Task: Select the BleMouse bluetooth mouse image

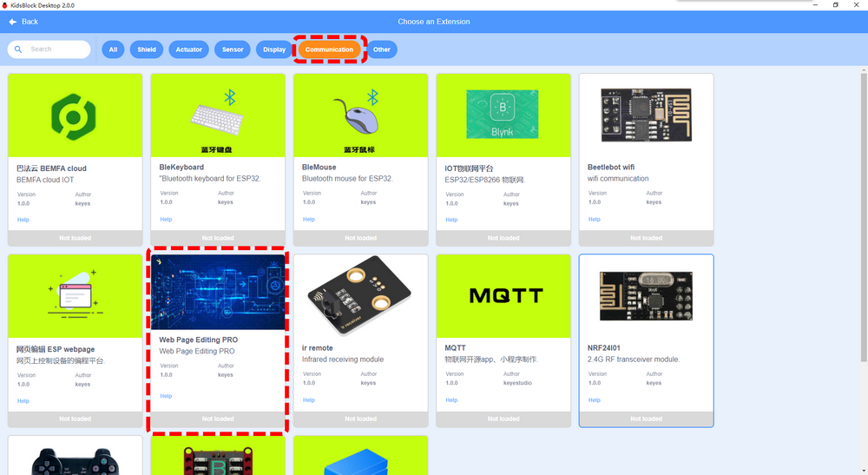Action: coord(361,115)
